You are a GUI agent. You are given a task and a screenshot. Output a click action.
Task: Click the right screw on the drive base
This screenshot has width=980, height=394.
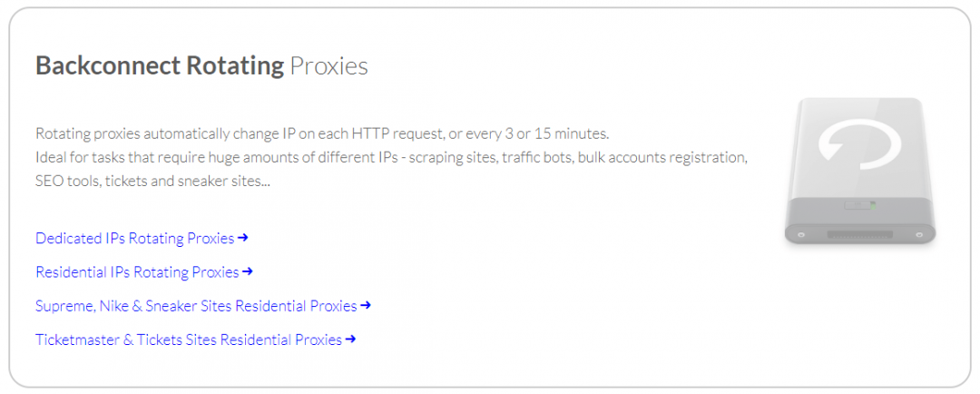pyautogui.click(x=918, y=233)
